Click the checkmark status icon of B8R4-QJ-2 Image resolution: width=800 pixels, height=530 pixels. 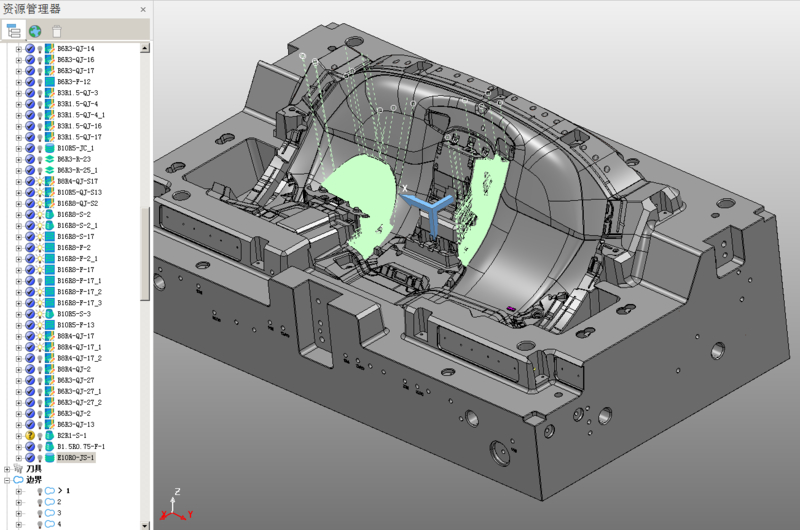[x=30, y=369]
